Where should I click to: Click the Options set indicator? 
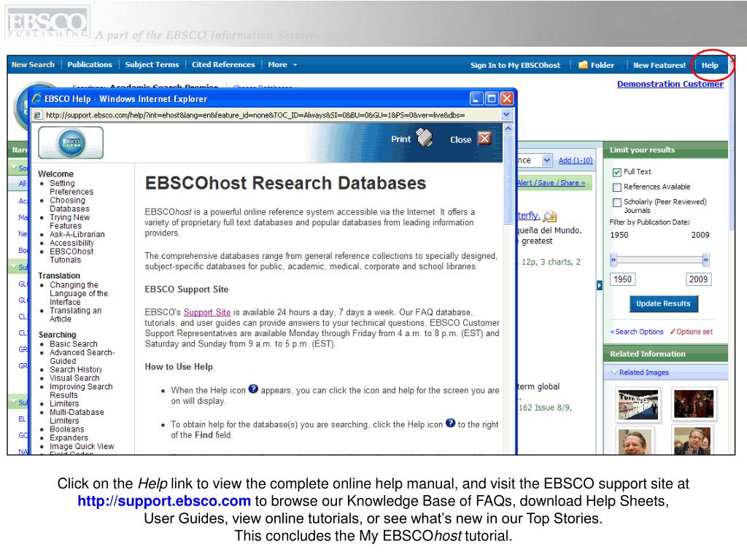[x=692, y=332]
